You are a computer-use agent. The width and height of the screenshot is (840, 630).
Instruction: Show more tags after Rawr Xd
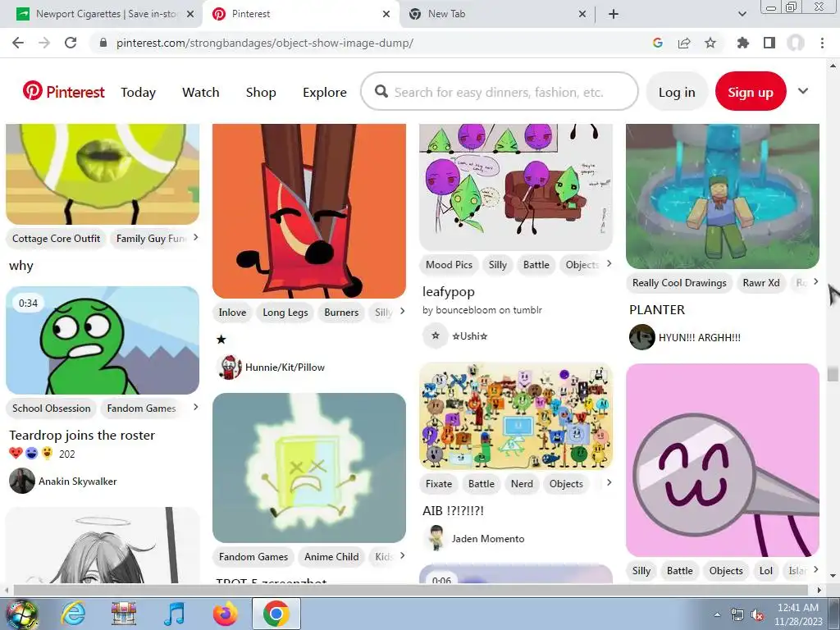point(816,282)
